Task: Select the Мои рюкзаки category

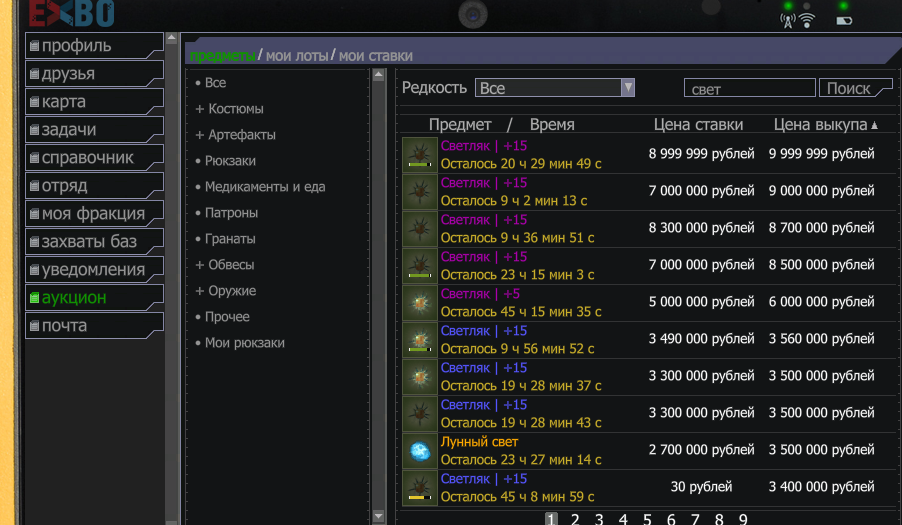Action: 240,342
